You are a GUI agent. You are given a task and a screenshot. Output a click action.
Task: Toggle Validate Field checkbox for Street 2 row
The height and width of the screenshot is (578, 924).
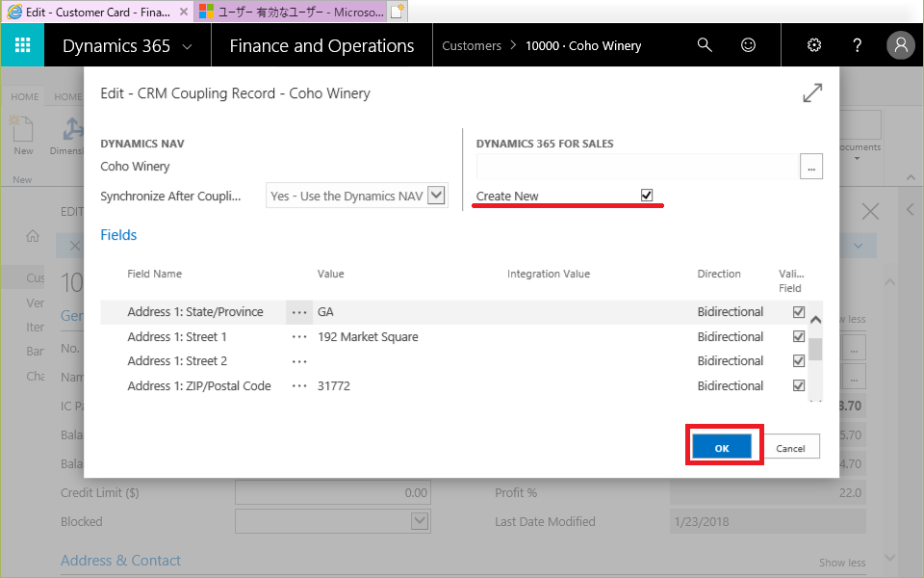[x=799, y=361]
